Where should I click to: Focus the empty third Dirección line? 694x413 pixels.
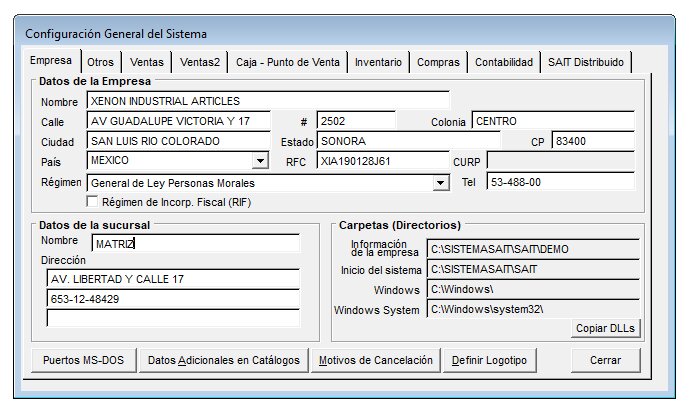coord(173,318)
